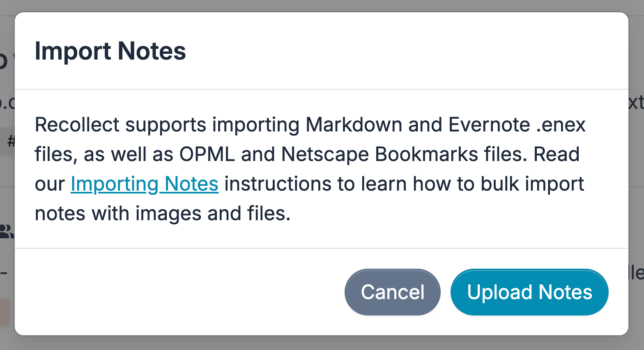Click the 'notes with images and files' line
Screen dimensions: 644x350
(x=163, y=214)
